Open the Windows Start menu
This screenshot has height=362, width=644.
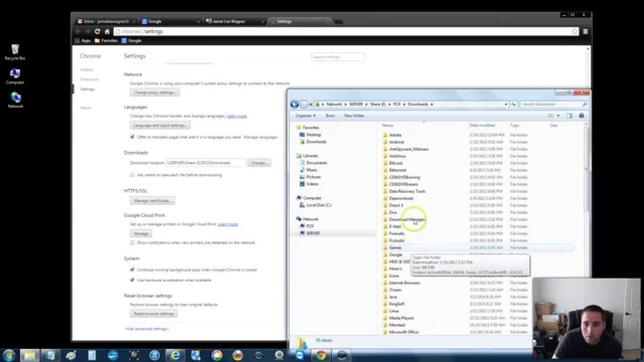pyautogui.click(x=9, y=355)
